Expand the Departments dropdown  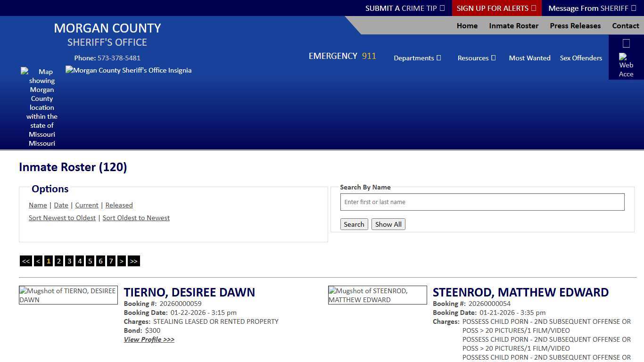417,58
